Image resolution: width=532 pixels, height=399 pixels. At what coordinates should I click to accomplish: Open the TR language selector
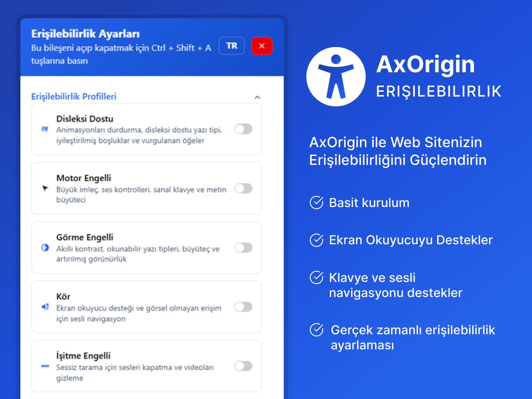pyautogui.click(x=232, y=46)
